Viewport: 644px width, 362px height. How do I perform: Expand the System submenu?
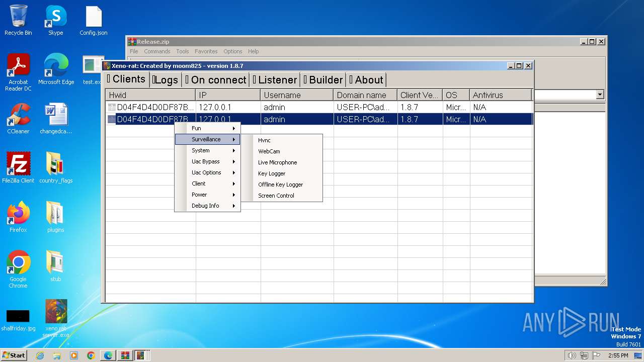207,150
